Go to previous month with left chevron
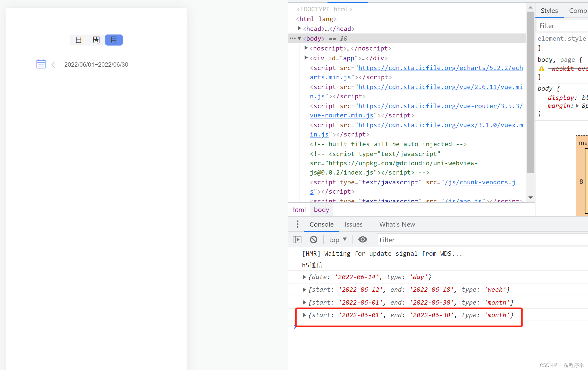This screenshot has height=370, width=588. [x=53, y=65]
